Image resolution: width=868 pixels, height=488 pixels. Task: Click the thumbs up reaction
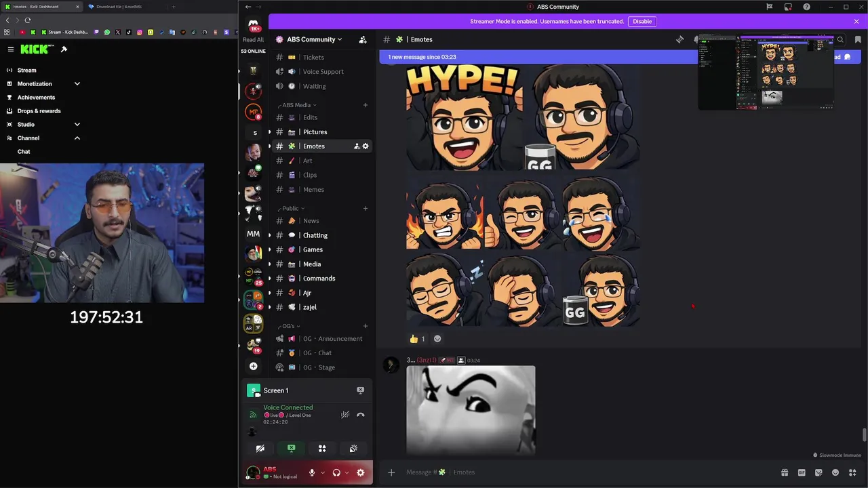(417, 339)
